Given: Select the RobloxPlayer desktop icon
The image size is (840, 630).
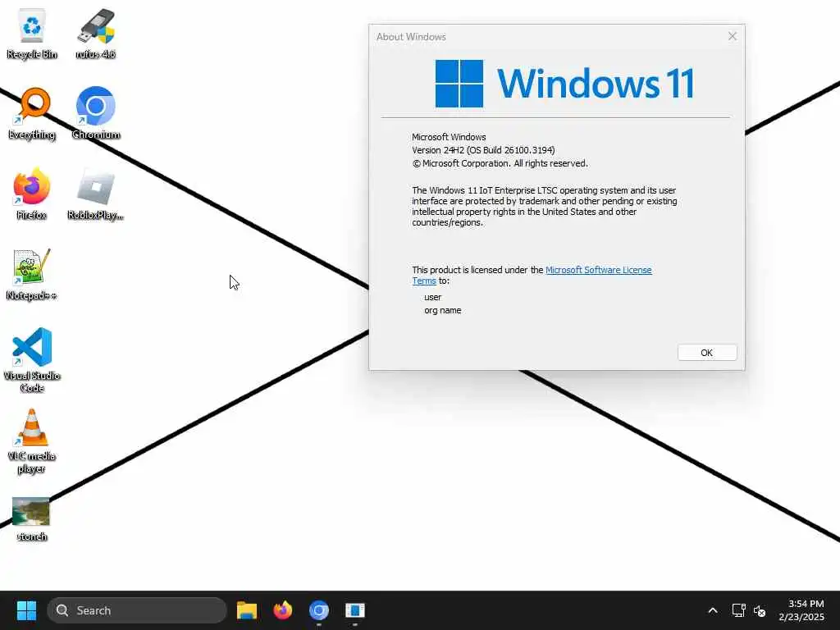Looking at the screenshot, I should [95, 194].
